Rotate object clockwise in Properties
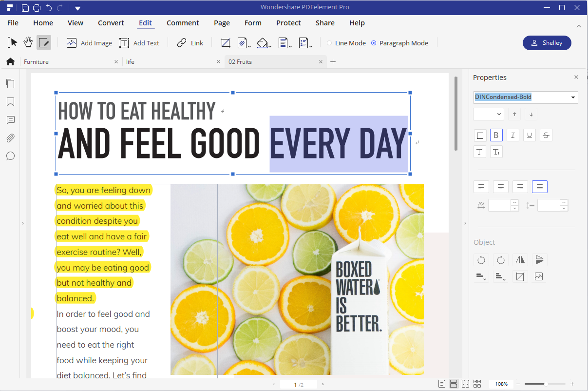588x391 pixels. [x=500, y=260]
